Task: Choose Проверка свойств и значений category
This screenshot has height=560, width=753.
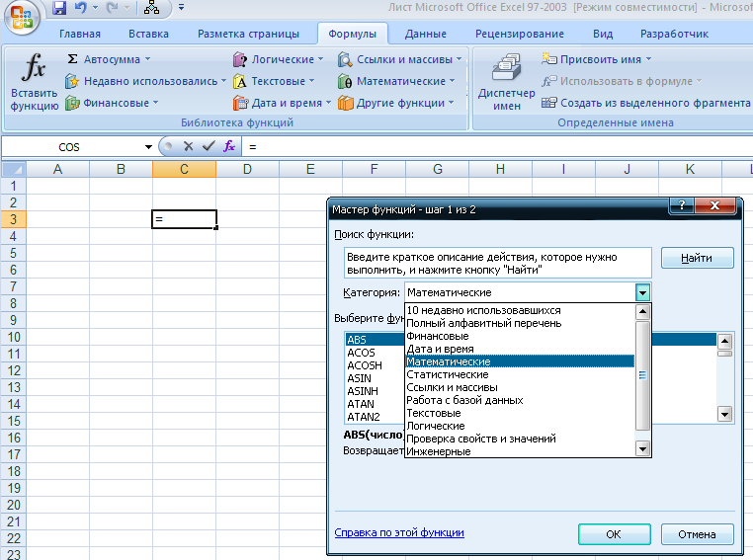Action: coord(520,439)
